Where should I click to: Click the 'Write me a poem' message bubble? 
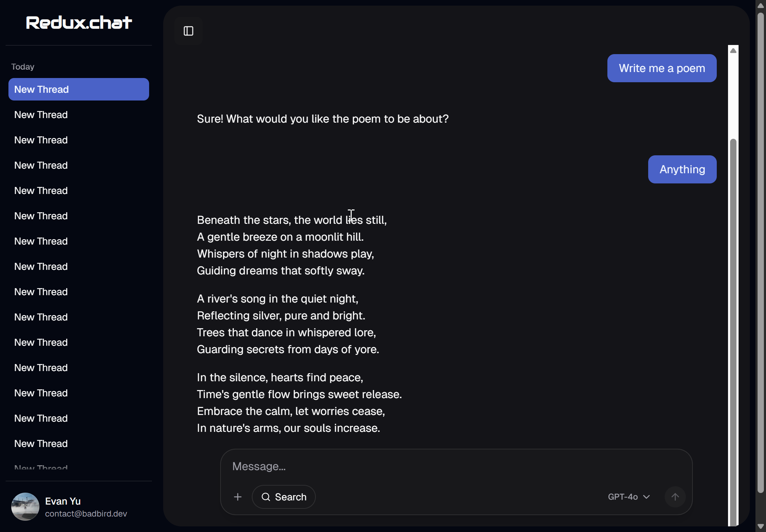click(x=662, y=68)
